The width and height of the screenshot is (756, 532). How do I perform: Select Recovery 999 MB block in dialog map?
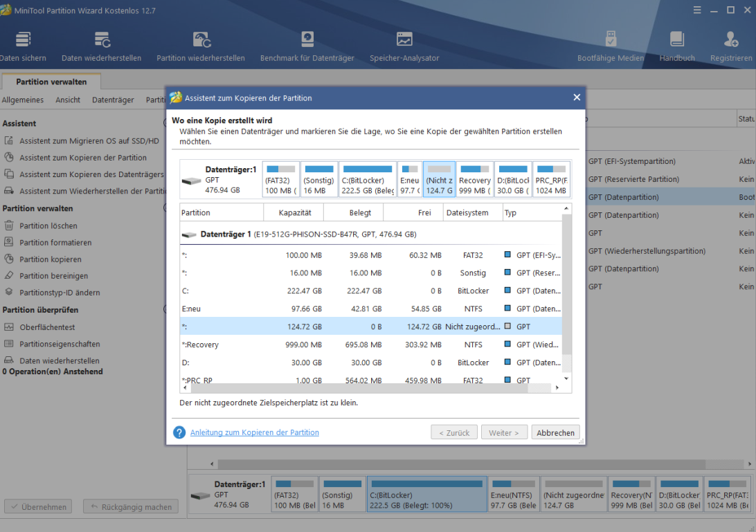click(x=474, y=179)
